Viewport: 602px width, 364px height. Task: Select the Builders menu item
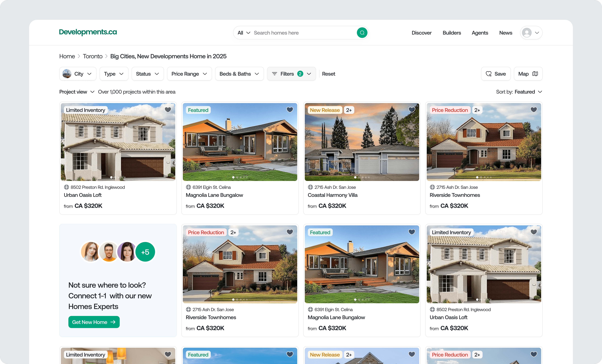[x=451, y=33]
